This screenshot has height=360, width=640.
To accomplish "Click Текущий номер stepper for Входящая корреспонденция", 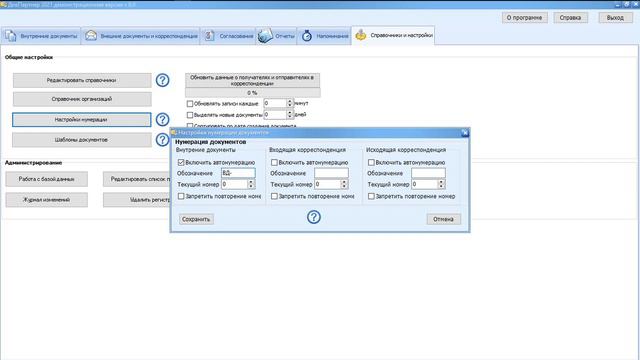I will [x=344, y=184].
